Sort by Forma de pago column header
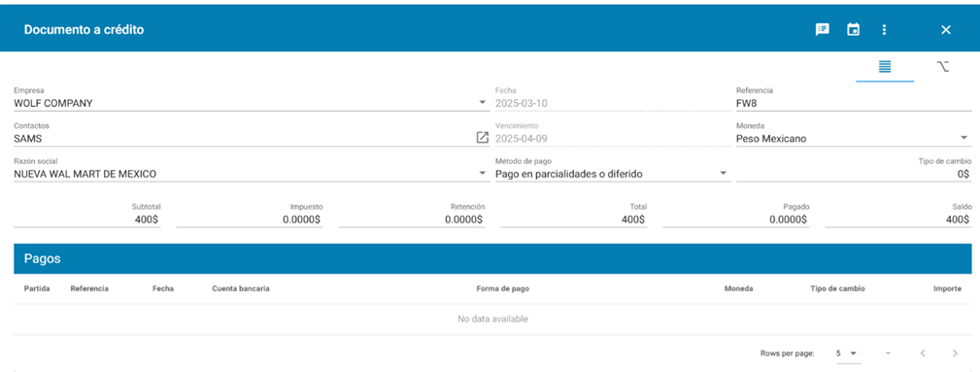Viewport: 980px width, 372px height. [x=502, y=288]
